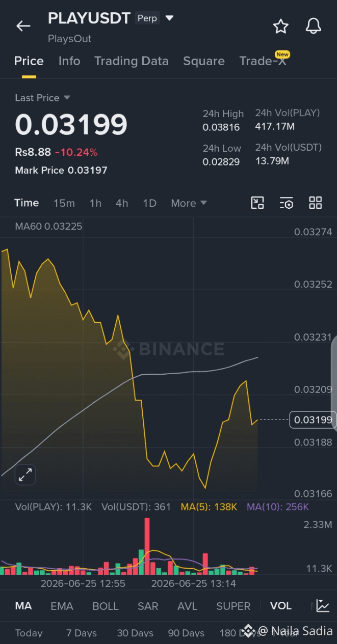
Task: Expand the More intervals dropdown
Action: [x=189, y=203]
